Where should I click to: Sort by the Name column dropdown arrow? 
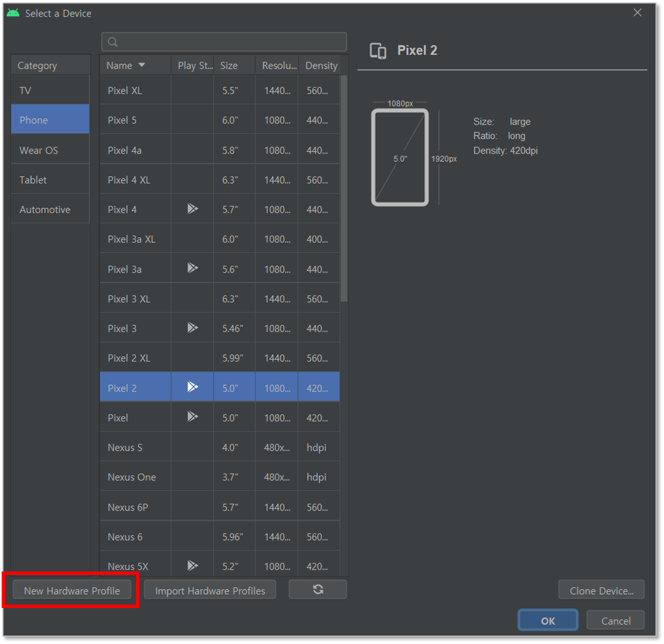point(142,65)
